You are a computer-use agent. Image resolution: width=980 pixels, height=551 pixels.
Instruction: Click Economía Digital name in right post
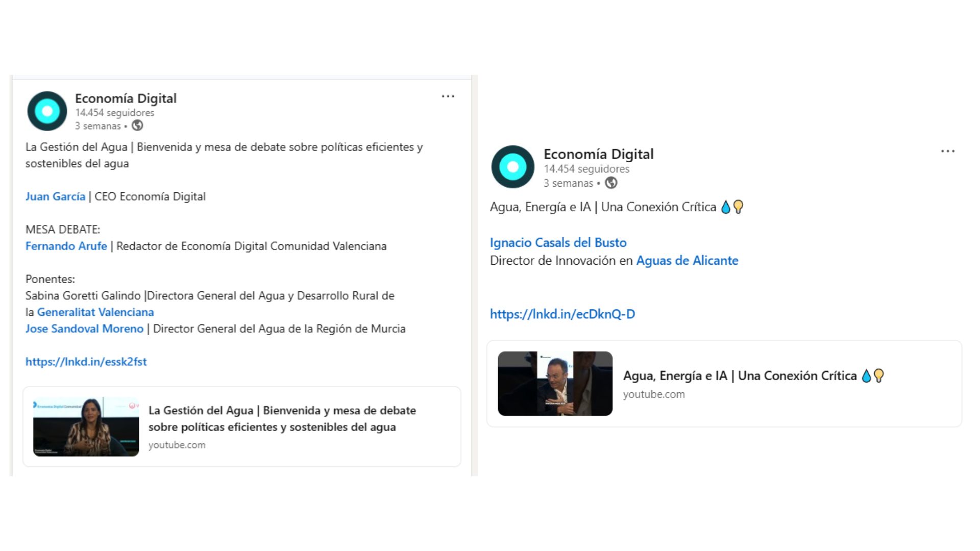pyautogui.click(x=598, y=154)
